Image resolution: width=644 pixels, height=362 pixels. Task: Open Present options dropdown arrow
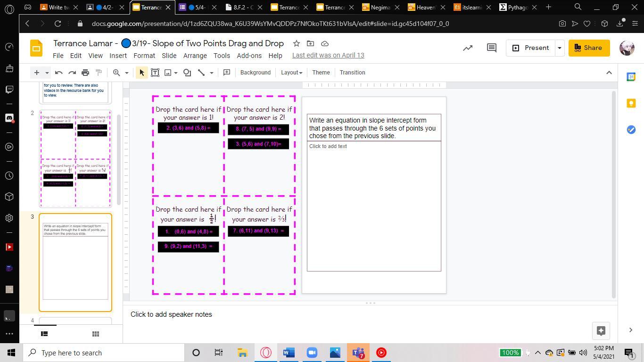(560, 48)
